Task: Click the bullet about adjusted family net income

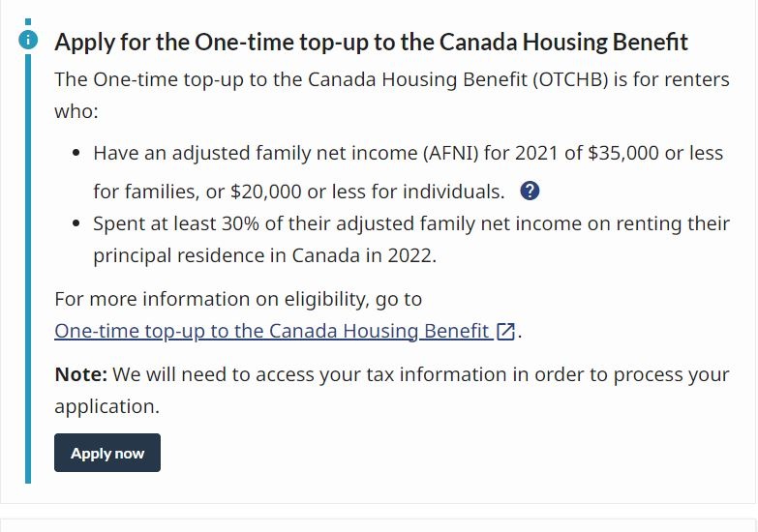Action: click(408, 172)
